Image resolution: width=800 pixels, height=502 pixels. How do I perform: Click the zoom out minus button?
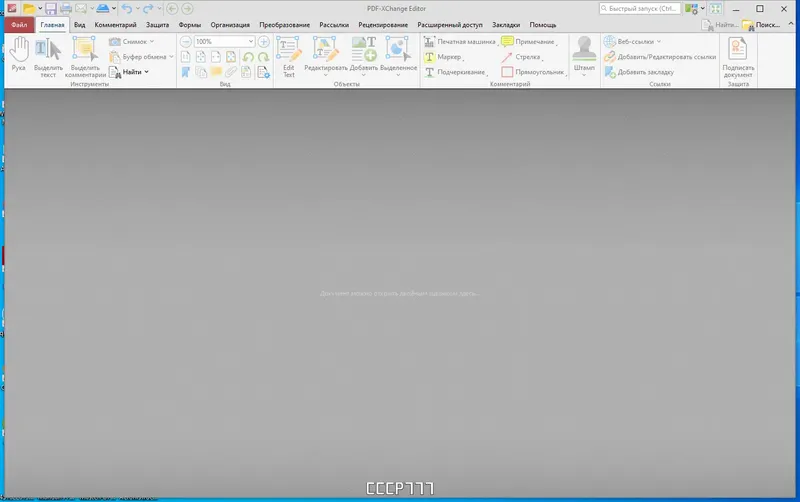[x=186, y=41]
